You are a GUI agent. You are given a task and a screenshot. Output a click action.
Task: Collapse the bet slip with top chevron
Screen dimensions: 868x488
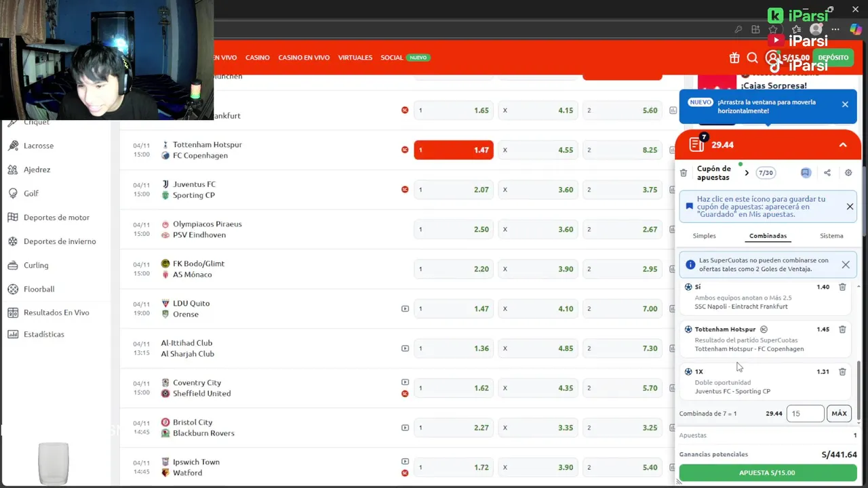[843, 144]
